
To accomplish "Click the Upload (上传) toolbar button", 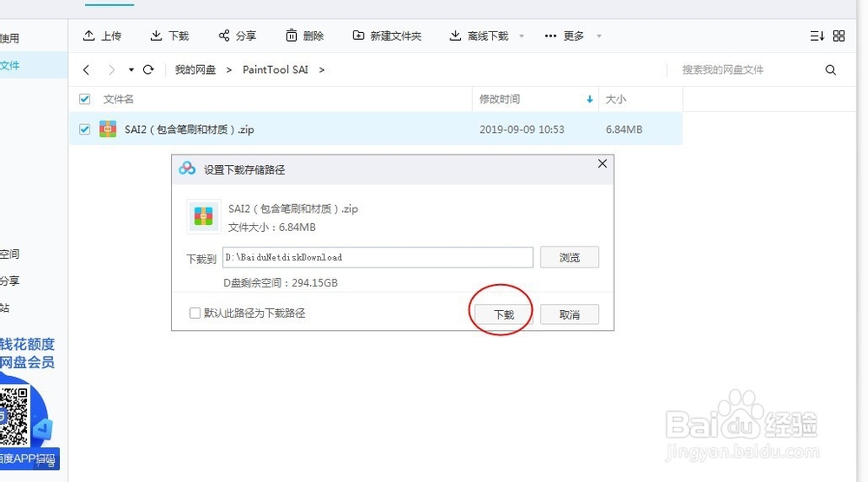I will click(102, 36).
